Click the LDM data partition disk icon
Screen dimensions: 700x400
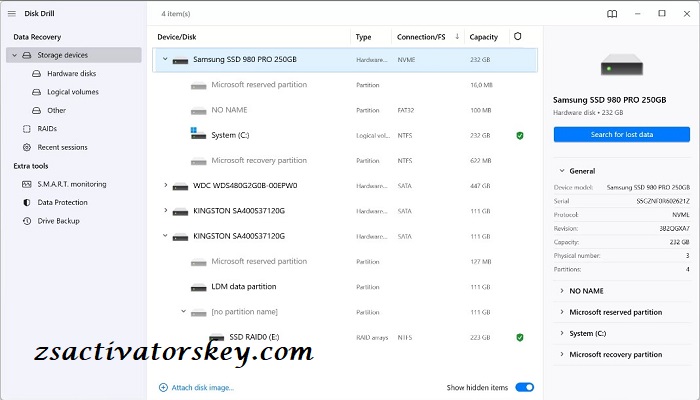pos(199,288)
